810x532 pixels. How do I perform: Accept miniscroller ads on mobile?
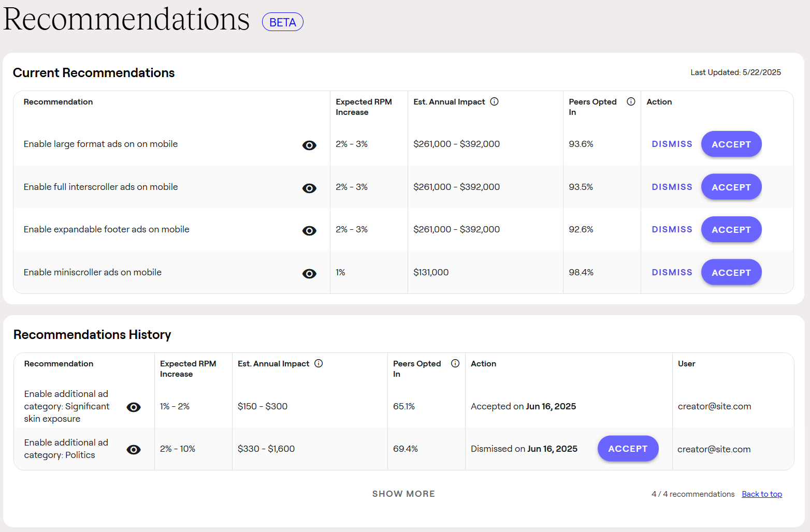click(731, 273)
